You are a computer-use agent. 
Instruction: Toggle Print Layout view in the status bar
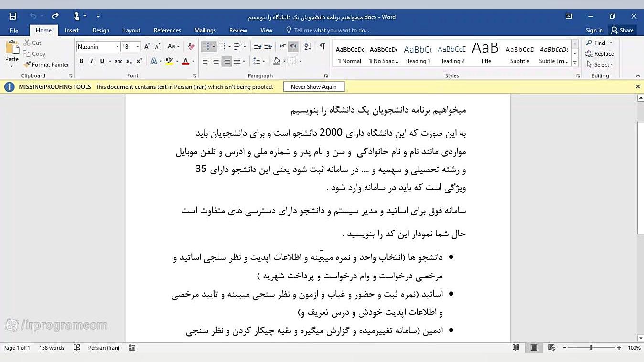(x=534, y=348)
